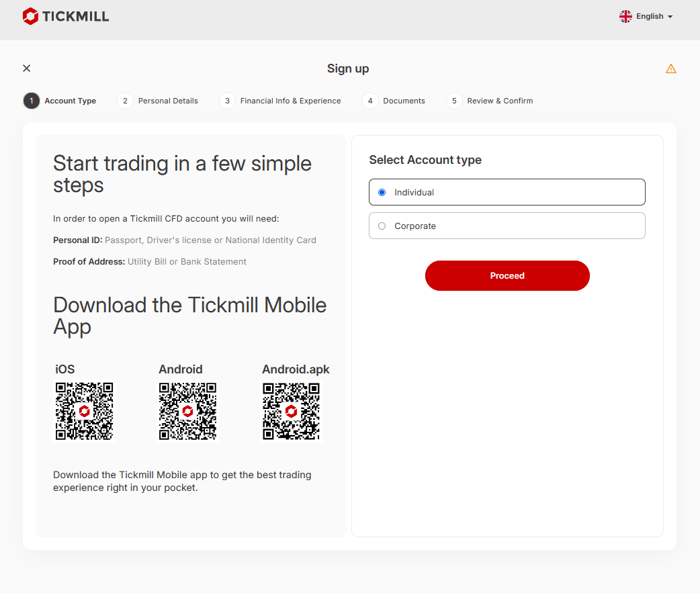Click the 'Sign up' title
Viewport: 700px width, 593px height.
coord(348,69)
